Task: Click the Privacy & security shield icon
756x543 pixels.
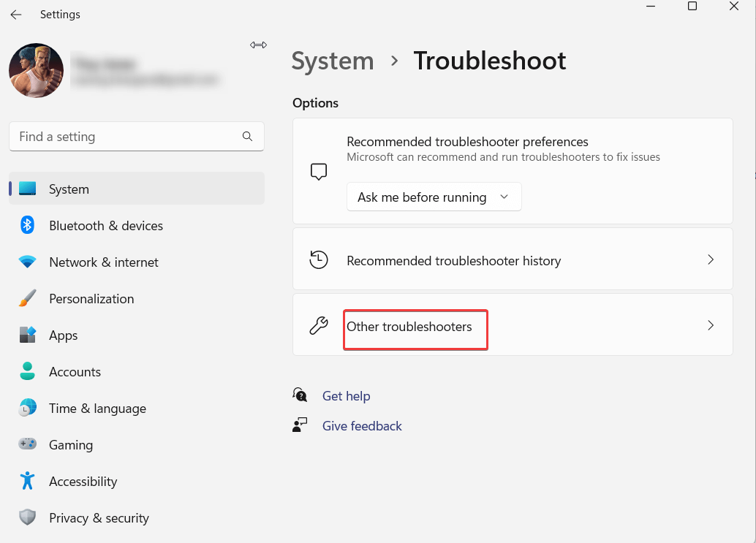Action: tap(27, 517)
